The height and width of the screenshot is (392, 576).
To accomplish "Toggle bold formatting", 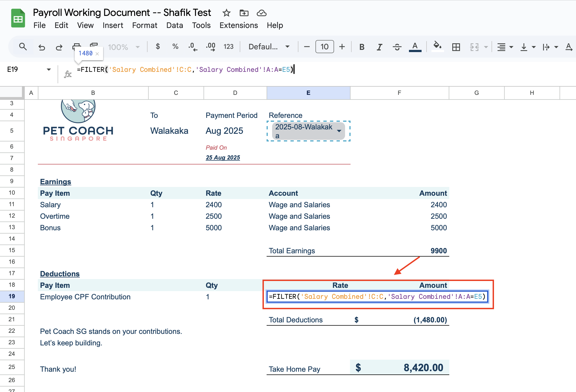I will click(362, 47).
